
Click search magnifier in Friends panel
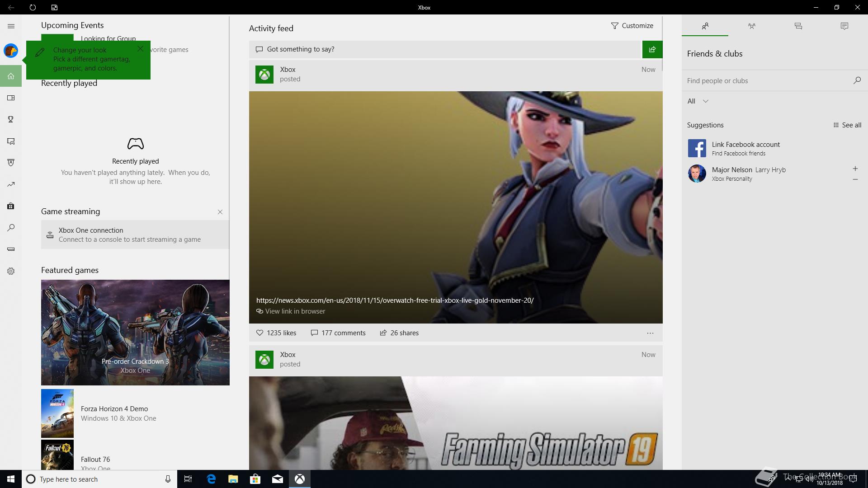(x=857, y=80)
